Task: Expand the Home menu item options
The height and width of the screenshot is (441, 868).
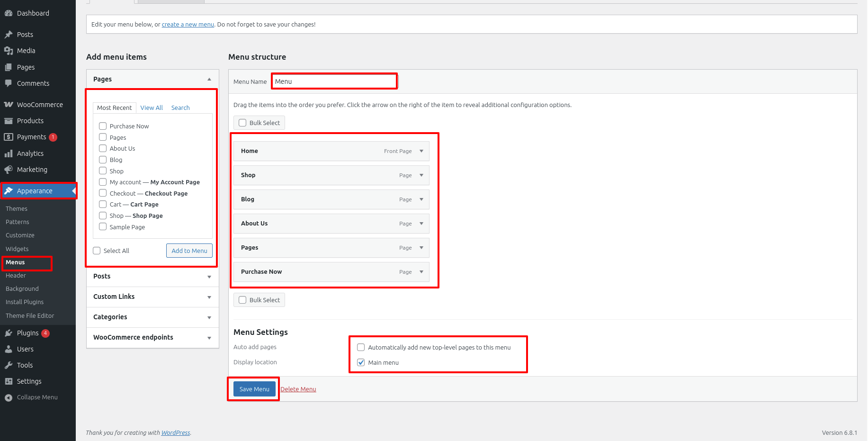Action: click(421, 151)
